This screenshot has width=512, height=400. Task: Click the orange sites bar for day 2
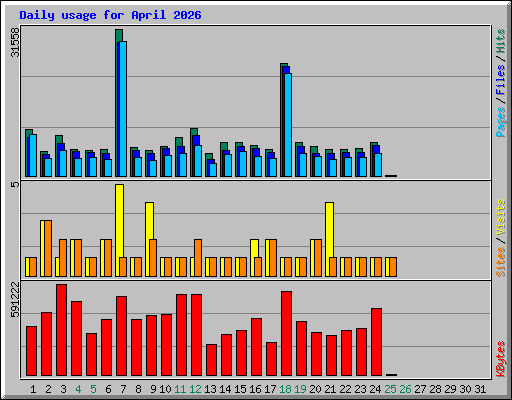(48, 248)
